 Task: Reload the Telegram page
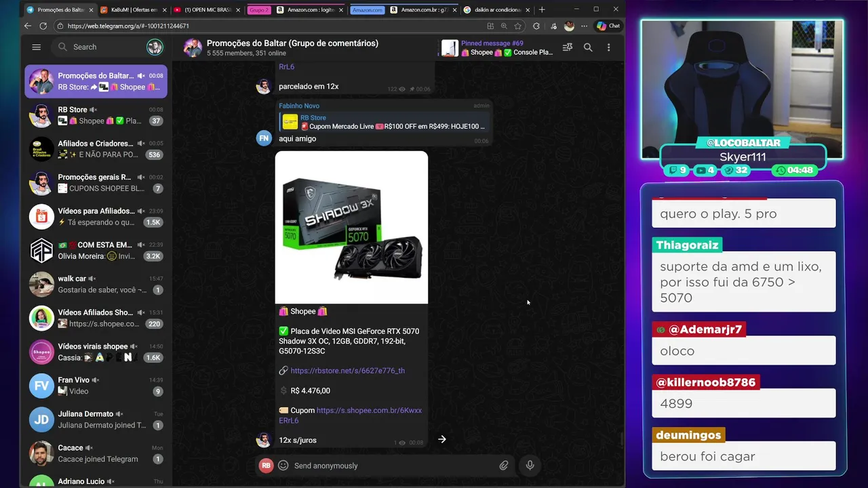point(43,26)
